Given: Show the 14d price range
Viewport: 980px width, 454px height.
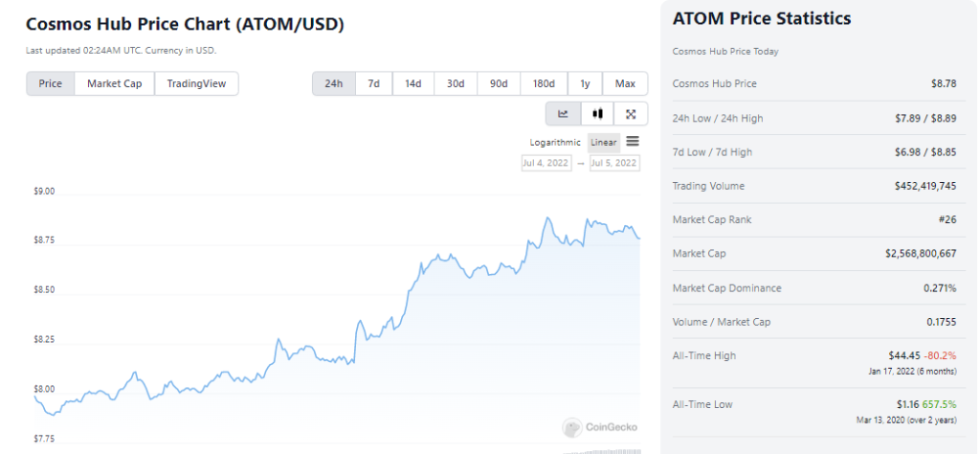Looking at the screenshot, I should point(413,83).
